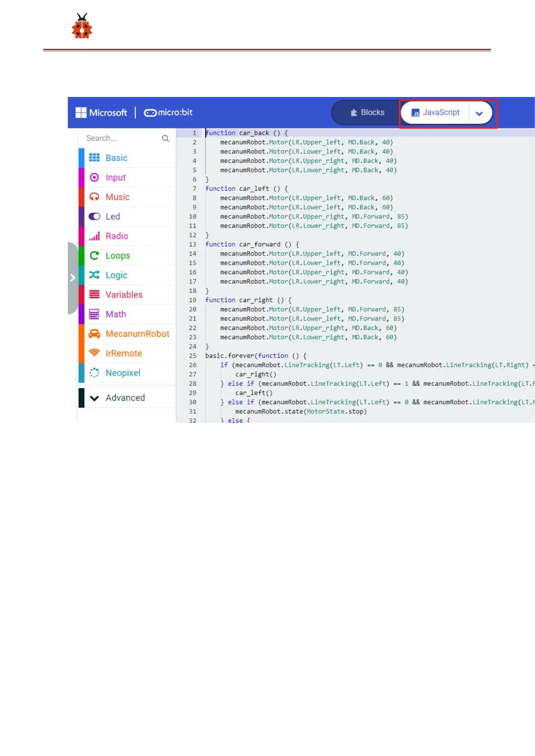Open the Input toolbox category
535x756 pixels.
click(127, 177)
